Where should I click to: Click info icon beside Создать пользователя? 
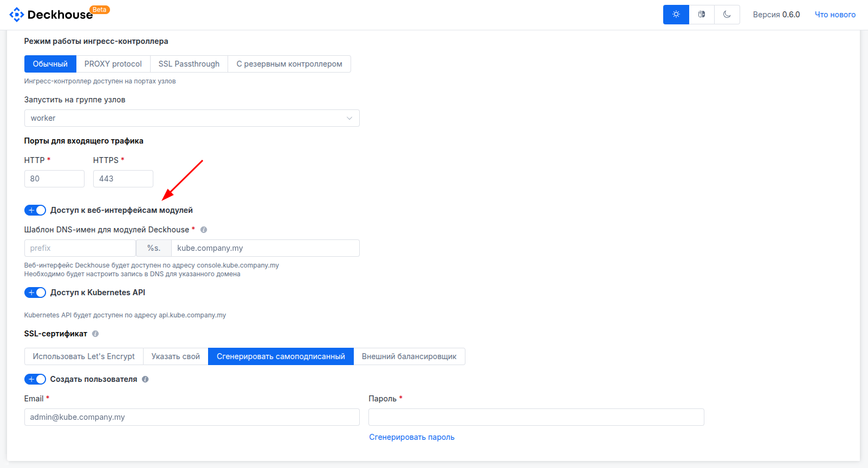coord(145,379)
